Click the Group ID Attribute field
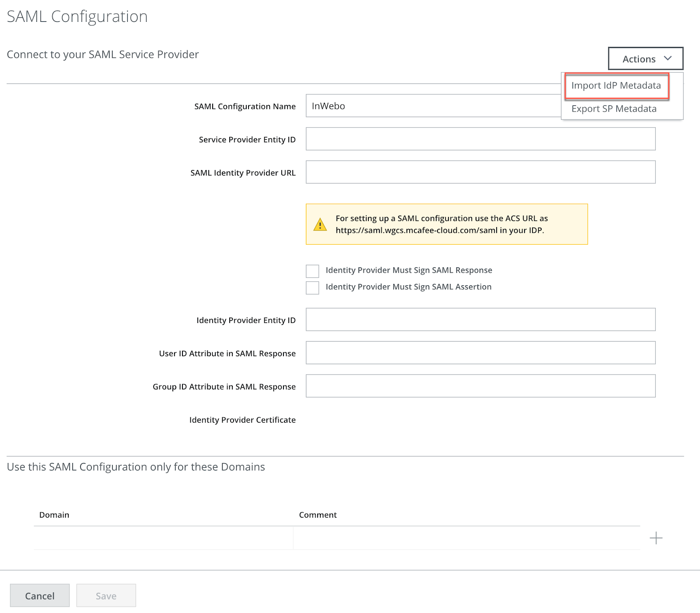Screen dimensions: 700x613 coord(480,386)
